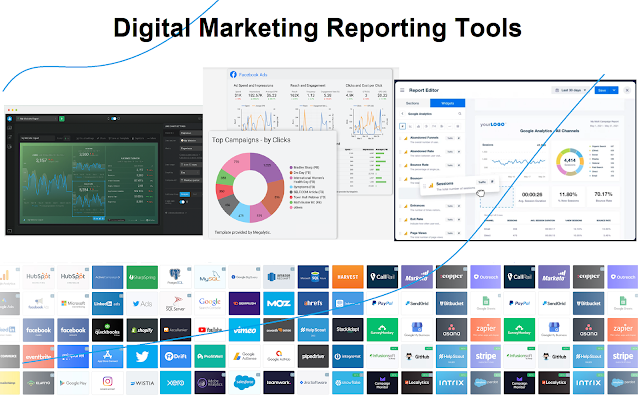Go back using the arrow before Google Analytics
This screenshot has width=640, height=400.
coord(402,114)
